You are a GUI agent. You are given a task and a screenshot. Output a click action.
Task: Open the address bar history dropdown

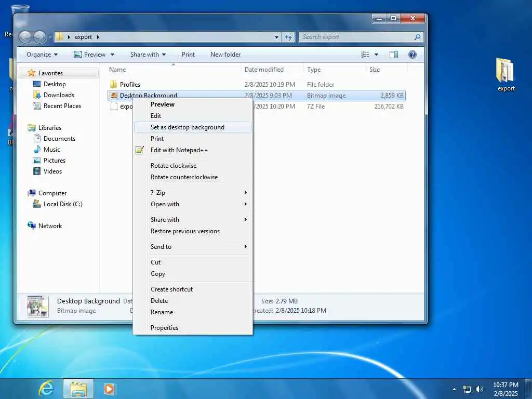tap(276, 37)
